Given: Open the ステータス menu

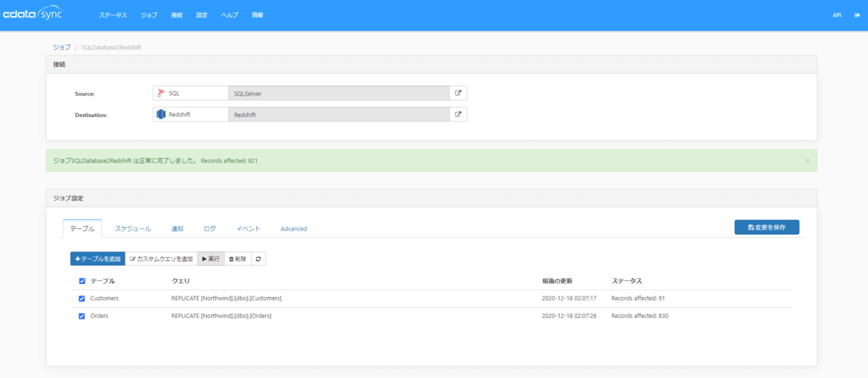Looking at the screenshot, I should pos(113,15).
